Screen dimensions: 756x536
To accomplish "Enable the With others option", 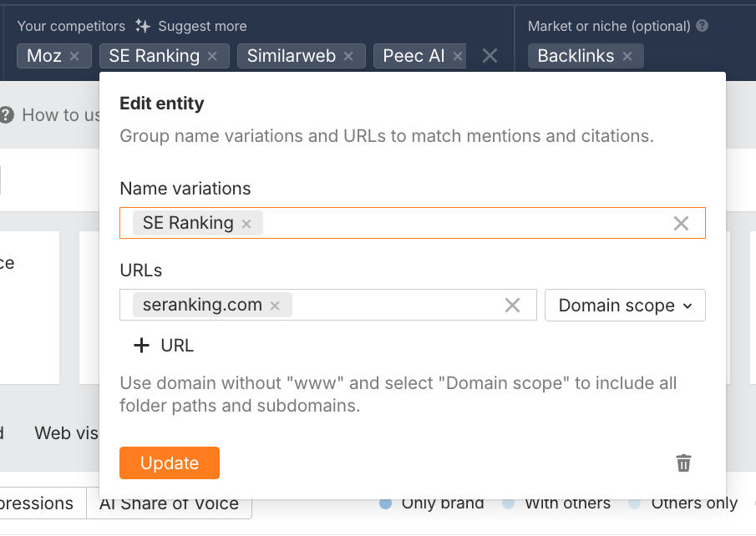I will coord(509,503).
